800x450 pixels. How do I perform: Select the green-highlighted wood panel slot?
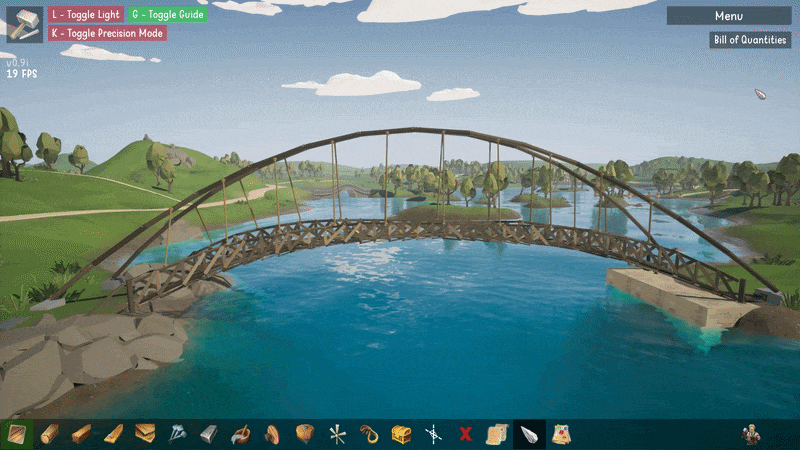(17, 434)
